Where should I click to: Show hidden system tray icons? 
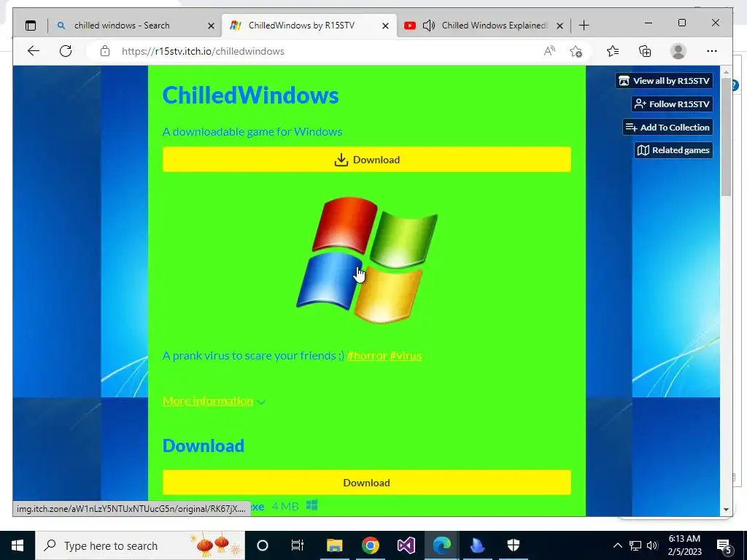(617, 545)
